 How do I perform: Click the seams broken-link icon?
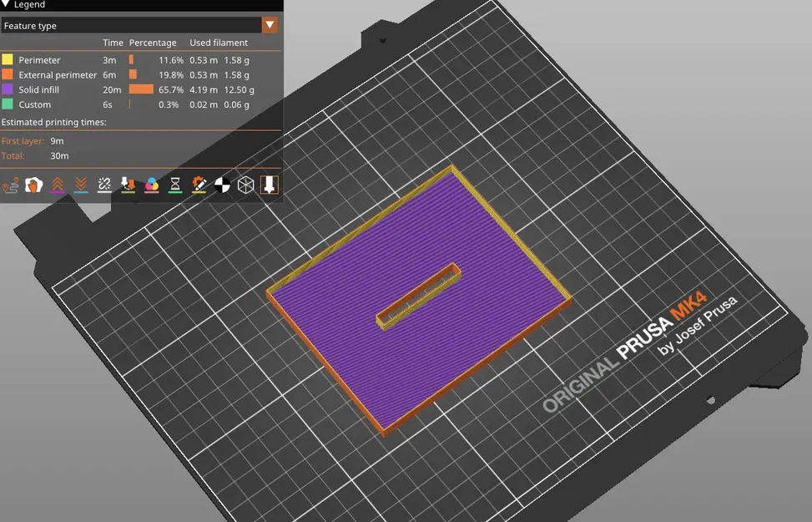pyautogui.click(x=104, y=185)
